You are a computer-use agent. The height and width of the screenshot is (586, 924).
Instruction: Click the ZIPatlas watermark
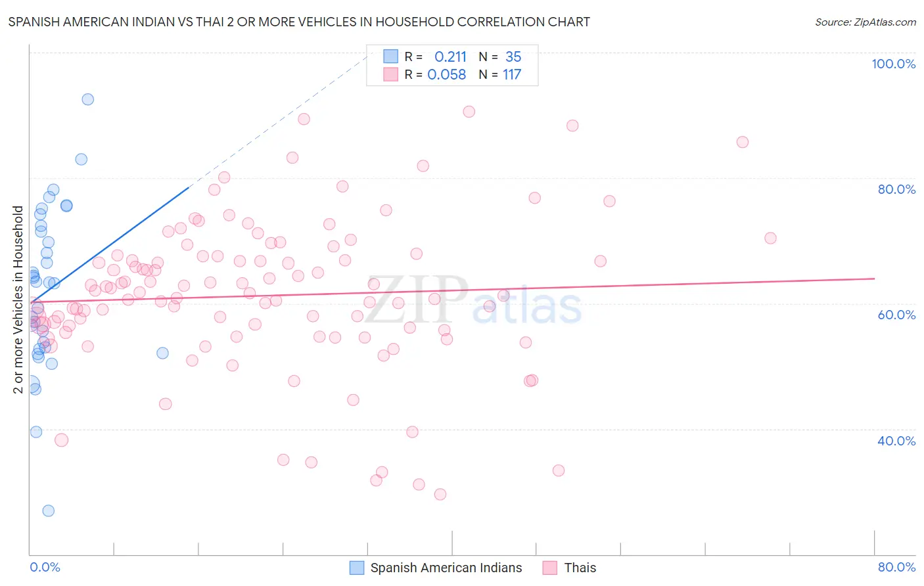pyautogui.click(x=473, y=300)
